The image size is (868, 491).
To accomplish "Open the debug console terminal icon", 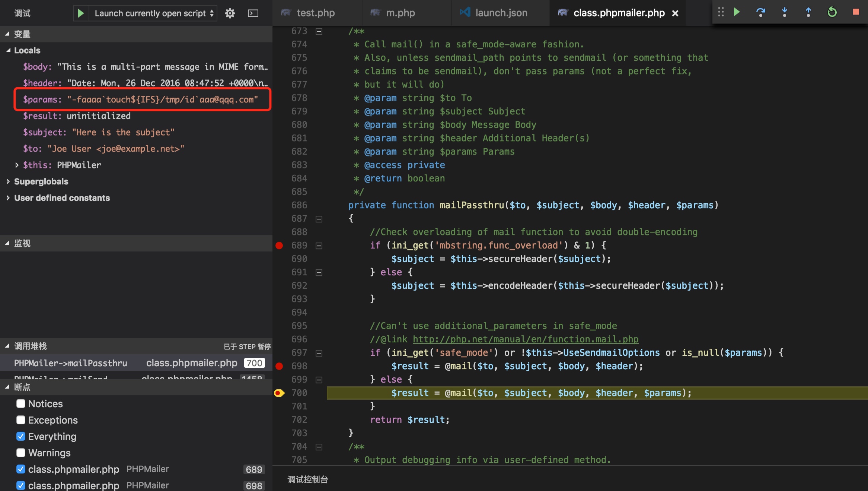I will pos(253,13).
